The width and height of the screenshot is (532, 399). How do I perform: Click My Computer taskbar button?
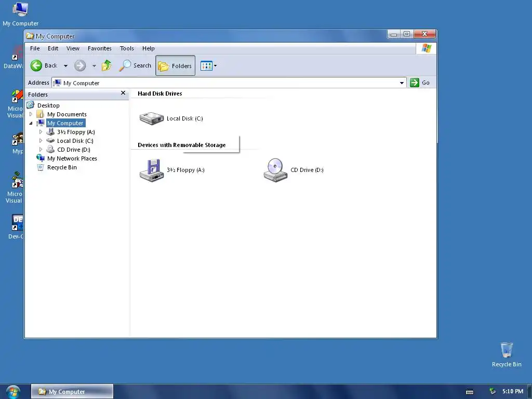pyautogui.click(x=72, y=392)
